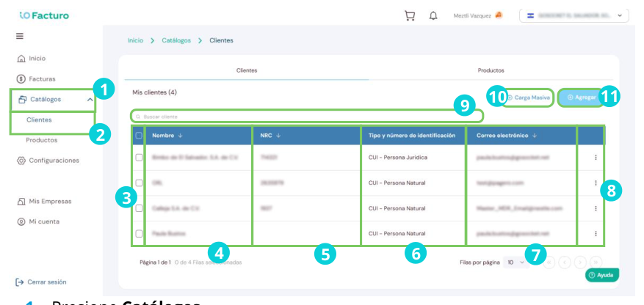The image size is (644, 305).
Task: Open the shopping cart icon
Action: pyautogui.click(x=410, y=15)
